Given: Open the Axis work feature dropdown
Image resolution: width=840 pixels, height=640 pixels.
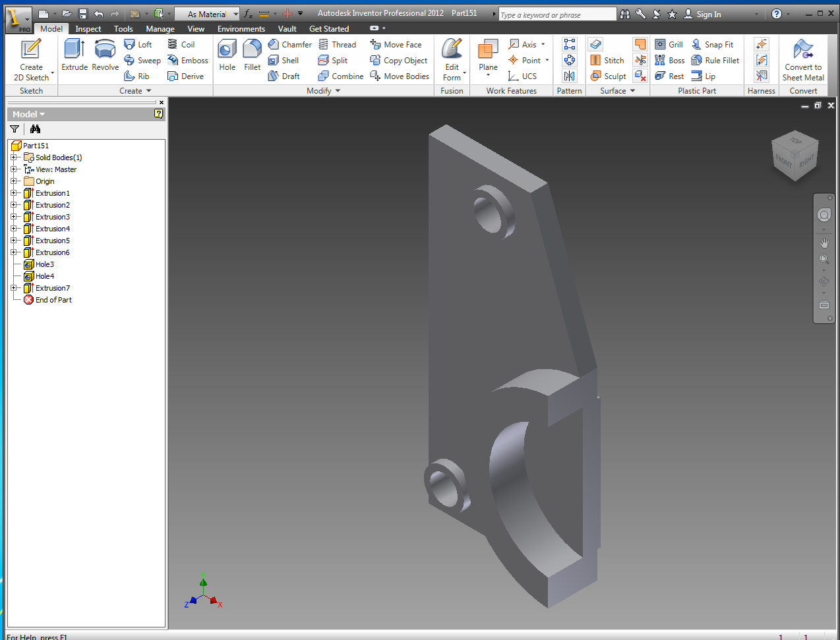Looking at the screenshot, I should tap(542, 44).
